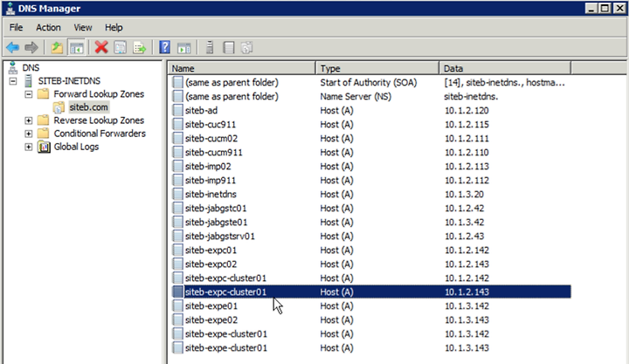Viewport: 629px width, 364px height.
Task: Select the siteb-jabgstsrv01 host record
Action: pos(371,236)
